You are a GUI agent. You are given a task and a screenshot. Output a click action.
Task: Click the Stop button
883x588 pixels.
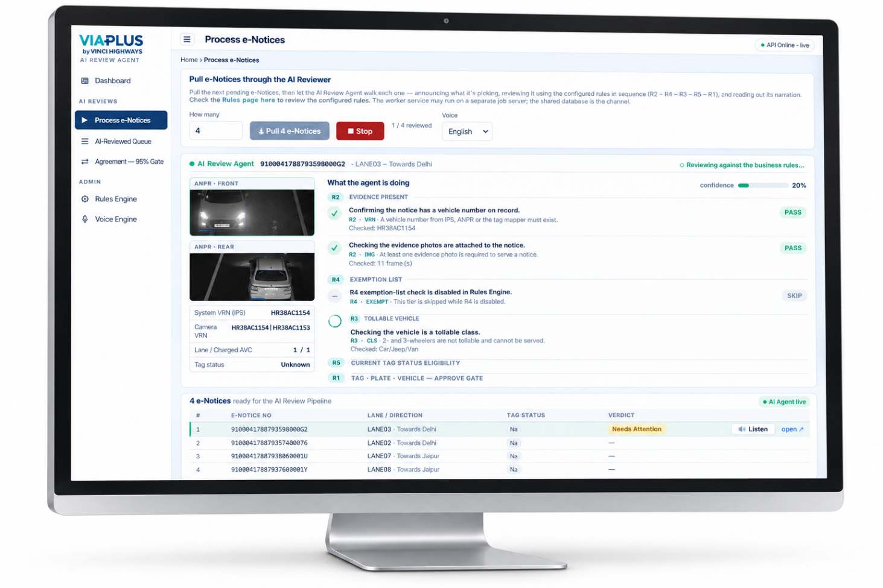click(360, 131)
